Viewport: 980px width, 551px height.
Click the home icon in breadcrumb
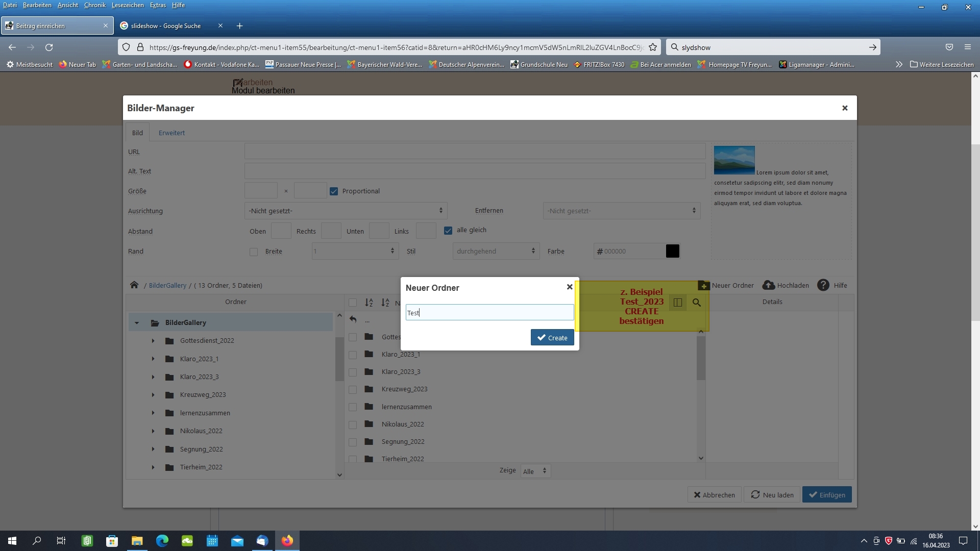point(134,285)
